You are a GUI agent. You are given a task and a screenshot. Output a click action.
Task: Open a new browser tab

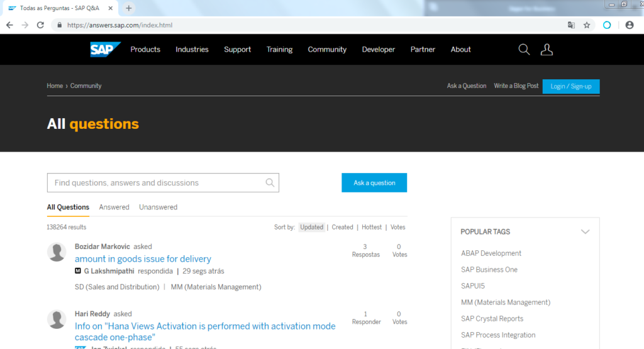click(128, 8)
